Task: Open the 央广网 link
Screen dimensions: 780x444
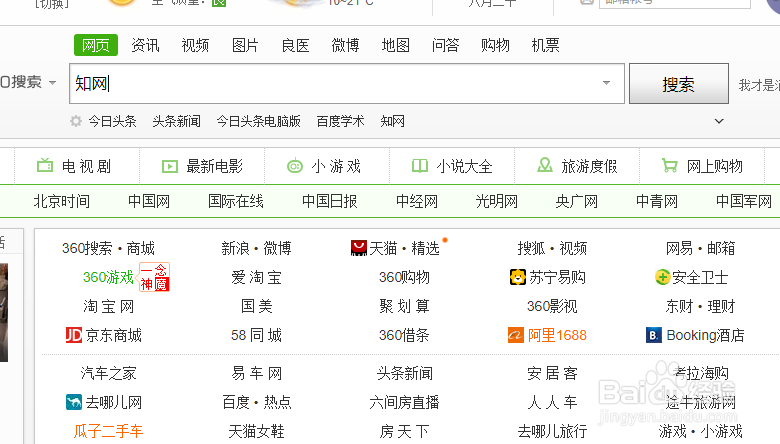Action: click(577, 201)
